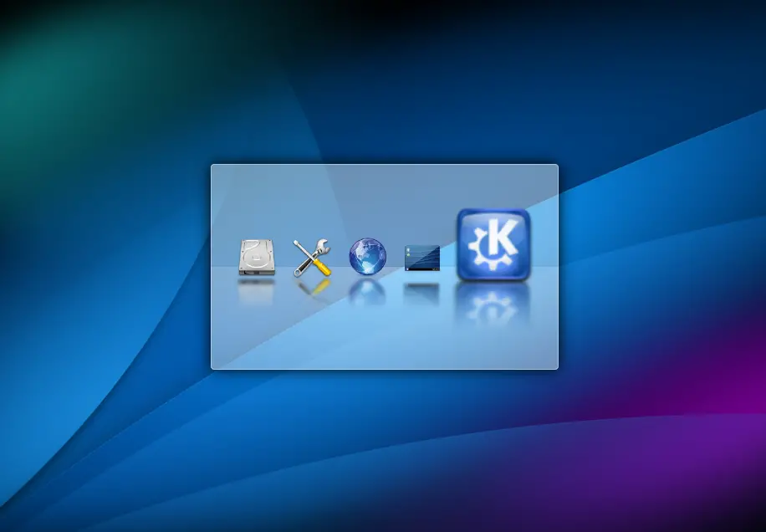This screenshot has height=532, width=766.
Task: Choose the desktop monitor icon
Action: tap(422, 258)
